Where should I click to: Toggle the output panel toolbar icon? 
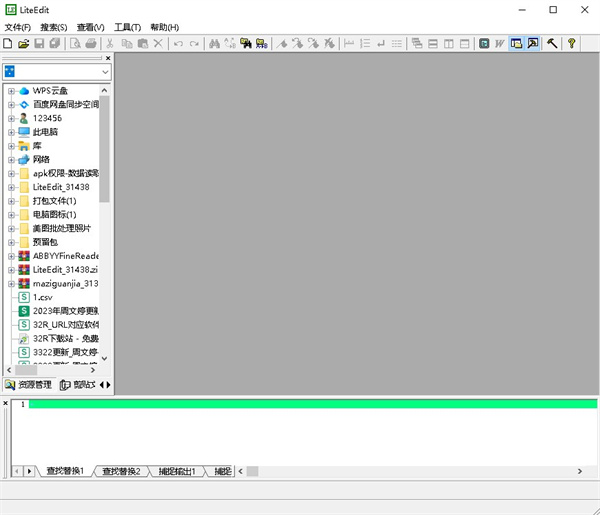tap(532, 44)
